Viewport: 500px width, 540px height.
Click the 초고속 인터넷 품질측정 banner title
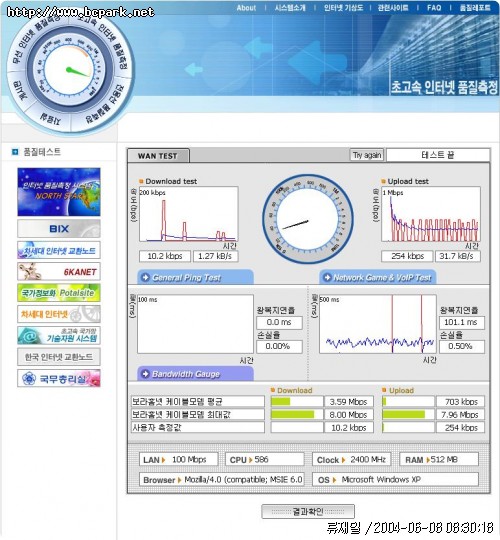(444, 87)
